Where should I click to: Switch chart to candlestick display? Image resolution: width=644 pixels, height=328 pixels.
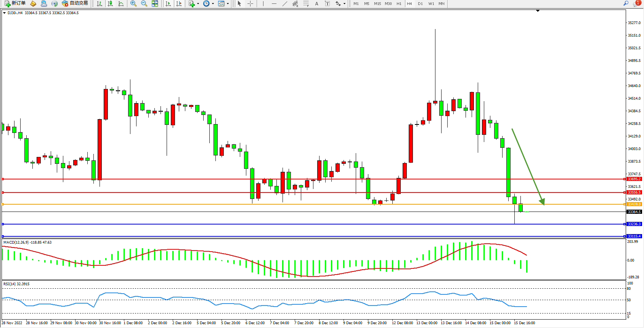click(x=110, y=3)
